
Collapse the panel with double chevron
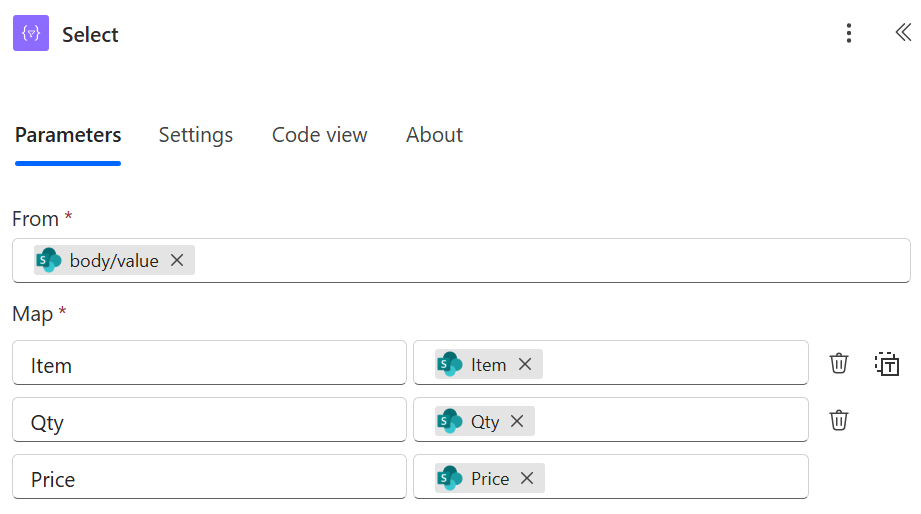point(902,33)
